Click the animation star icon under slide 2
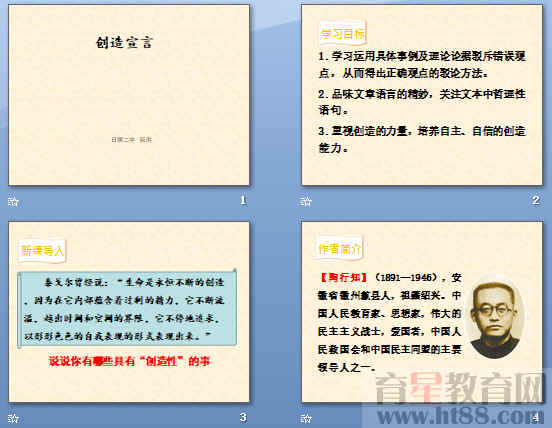The height and width of the screenshot is (428, 552). pyautogui.click(x=306, y=202)
